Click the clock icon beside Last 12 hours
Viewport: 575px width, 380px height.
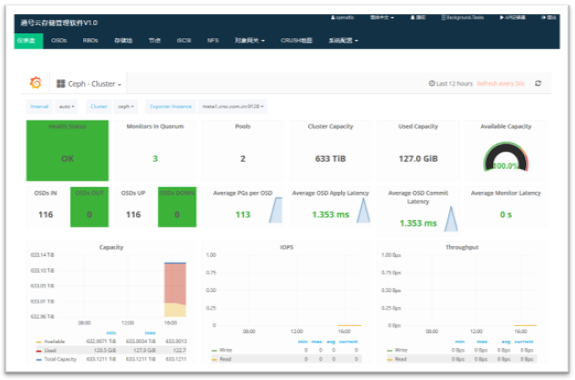pyautogui.click(x=432, y=83)
